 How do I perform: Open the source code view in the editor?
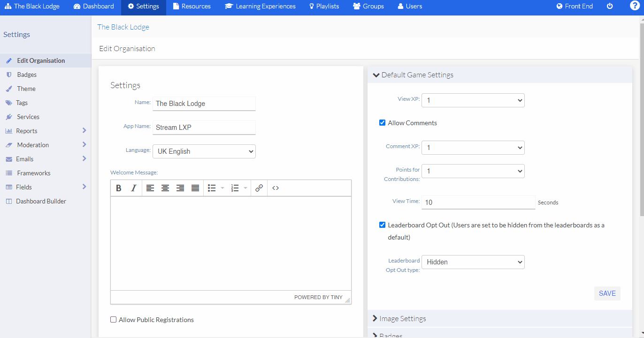276,188
